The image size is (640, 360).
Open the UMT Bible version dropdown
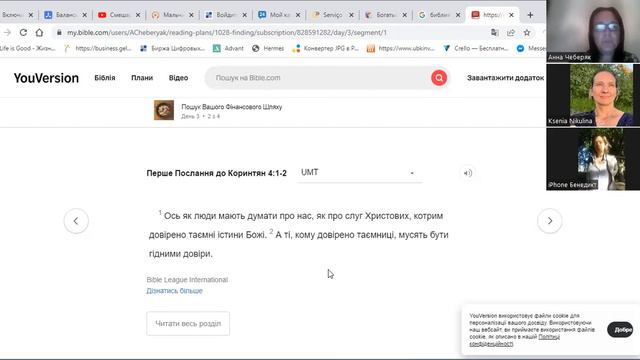(x=359, y=173)
